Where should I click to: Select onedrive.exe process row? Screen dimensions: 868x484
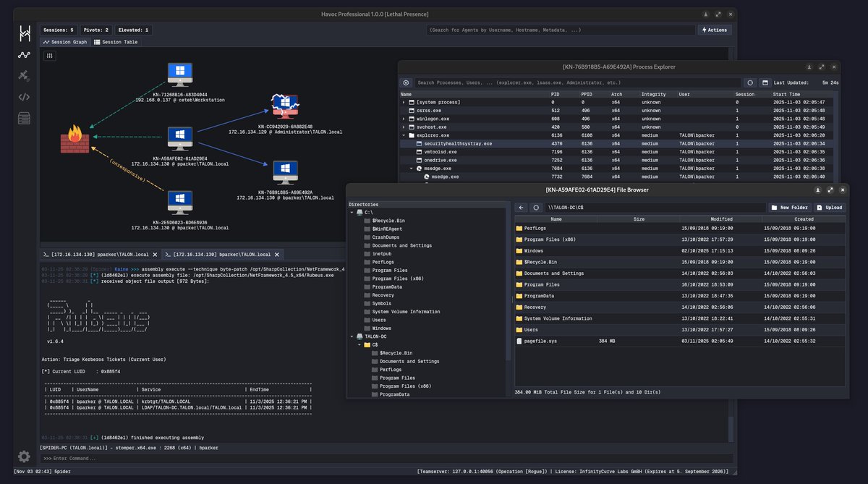pos(616,160)
